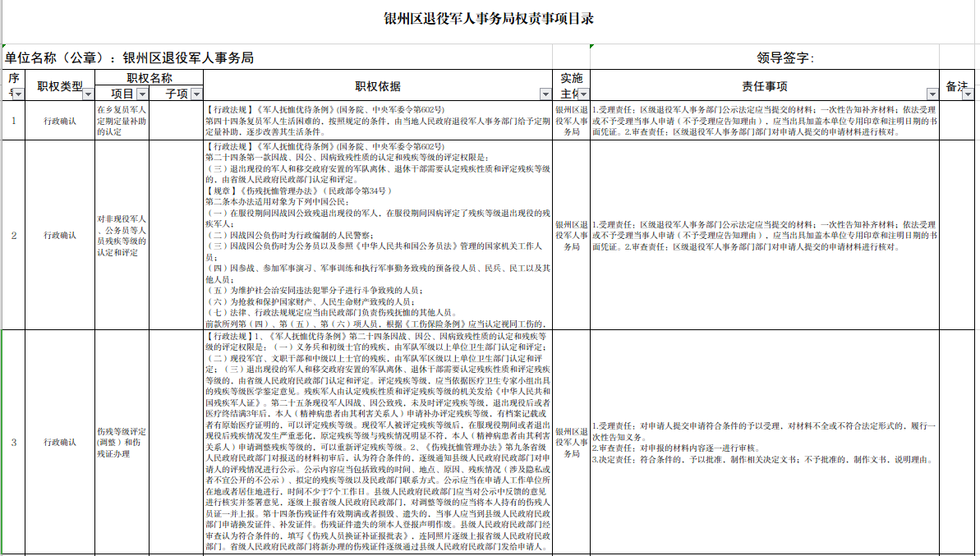Click 行政确认 in row 3
Image resolution: width=980 pixels, height=556 pixels.
(59, 443)
